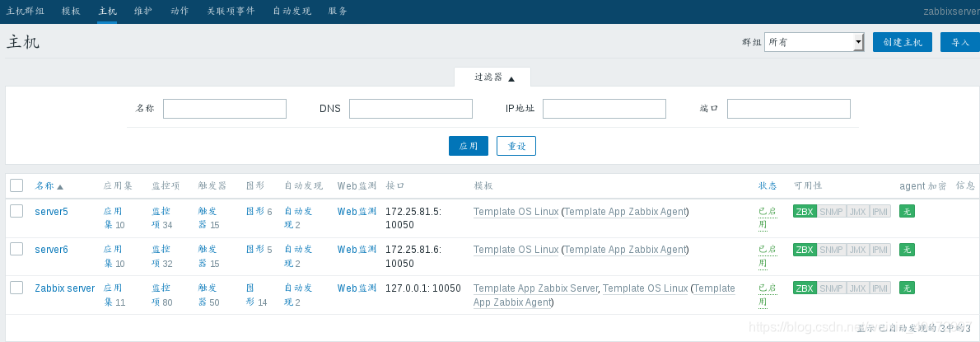Toggle 已启用 status for server6
The height and width of the screenshot is (342, 980).
click(768, 256)
